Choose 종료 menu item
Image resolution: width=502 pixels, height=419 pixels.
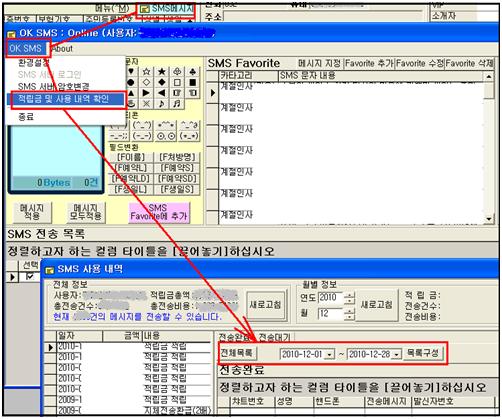click(26, 117)
